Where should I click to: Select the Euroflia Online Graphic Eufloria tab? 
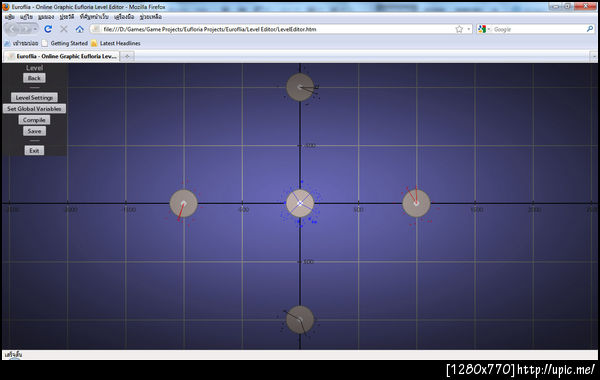pos(61,56)
